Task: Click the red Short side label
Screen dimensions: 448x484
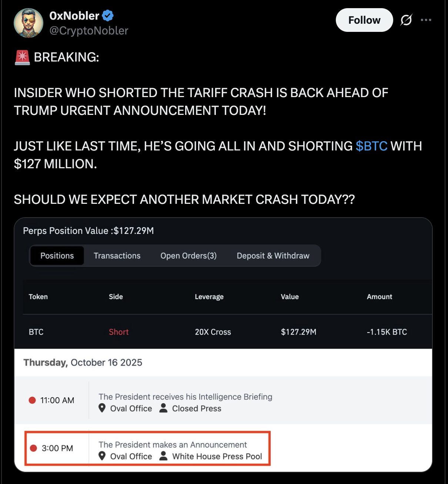Action: 118,332
